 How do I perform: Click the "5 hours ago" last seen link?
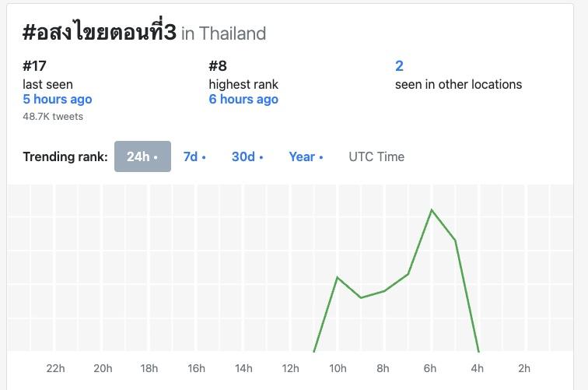58,99
